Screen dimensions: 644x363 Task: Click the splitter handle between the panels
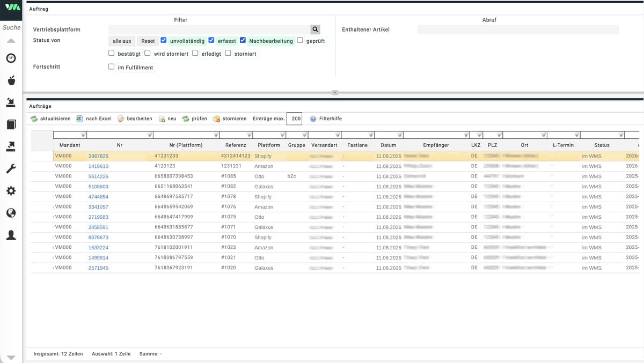334,92
